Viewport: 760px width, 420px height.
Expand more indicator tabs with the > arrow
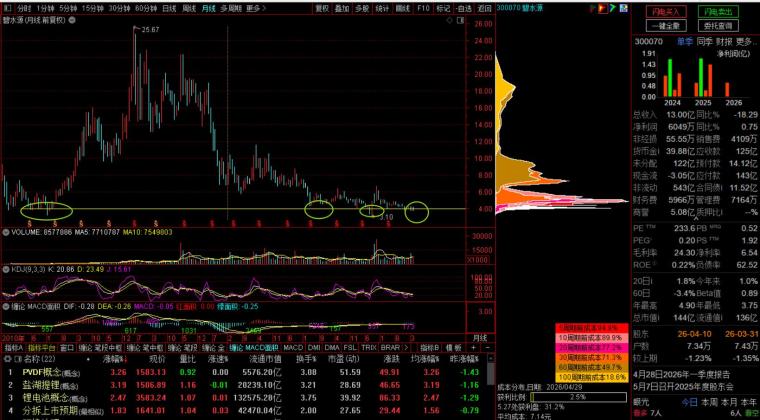(406, 348)
